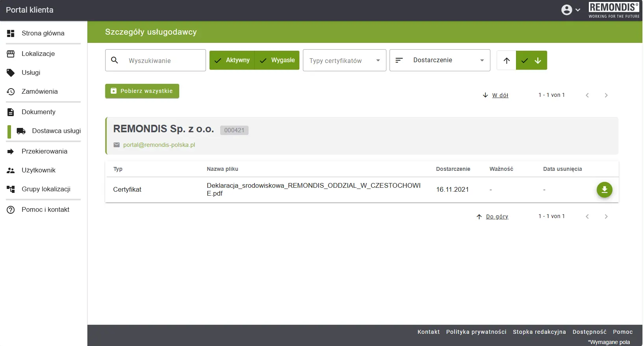The width and height of the screenshot is (644, 346).
Task: Toggle the Wygasłe filter
Action: coord(277,60)
